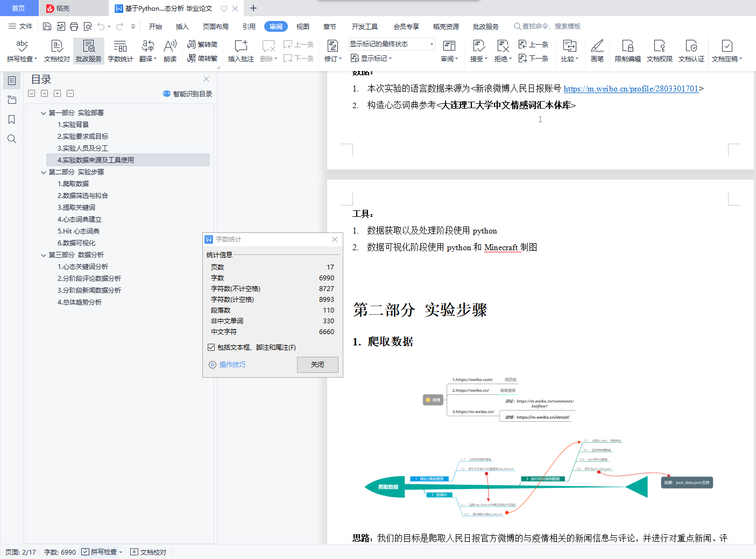Screen dimensions: 756x559
Task: Open the search pane magnifier in left sidebar
Action: click(x=12, y=139)
